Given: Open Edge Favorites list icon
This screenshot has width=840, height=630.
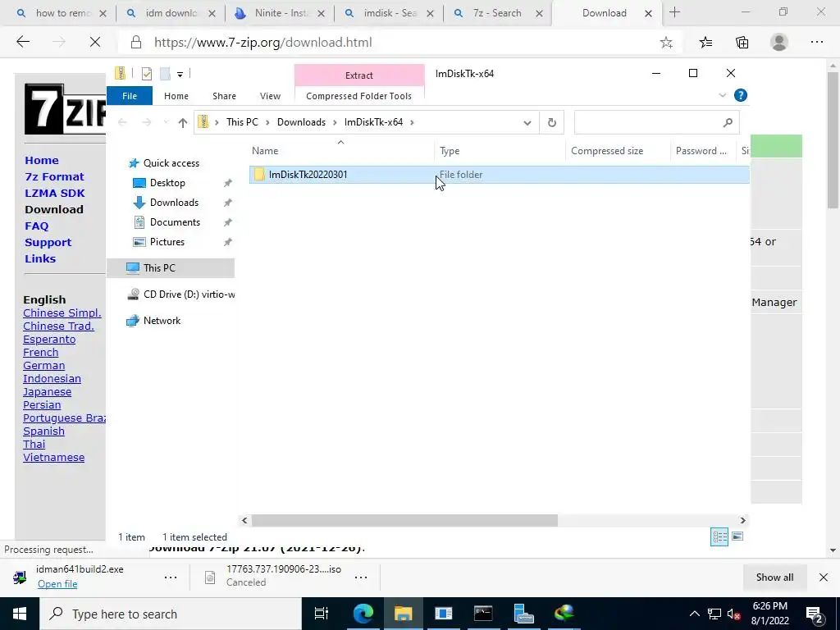Looking at the screenshot, I should pyautogui.click(x=705, y=43).
